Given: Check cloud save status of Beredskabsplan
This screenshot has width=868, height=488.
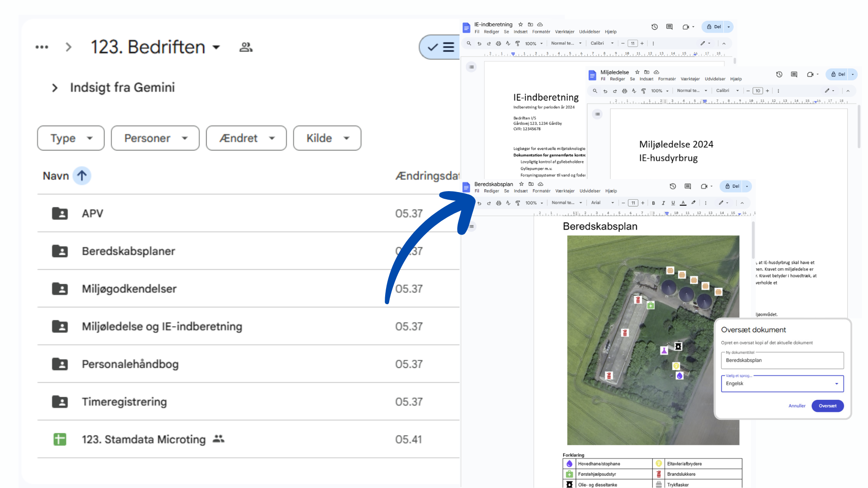Looking at the screenshot, I should point(540,184).
